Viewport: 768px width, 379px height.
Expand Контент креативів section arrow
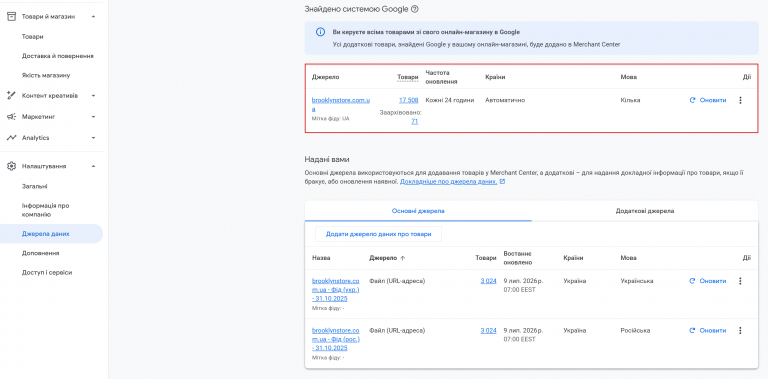(93, 95)
